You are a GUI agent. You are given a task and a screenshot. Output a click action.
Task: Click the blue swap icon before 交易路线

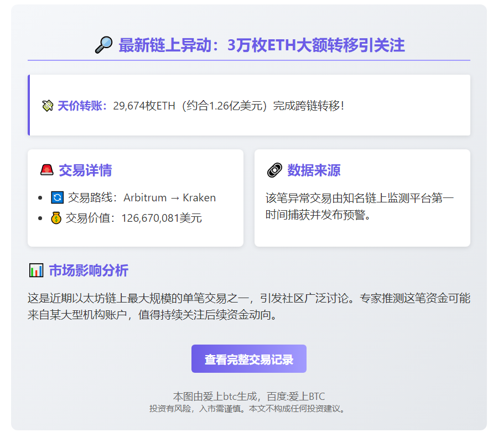tap(57, 197)
